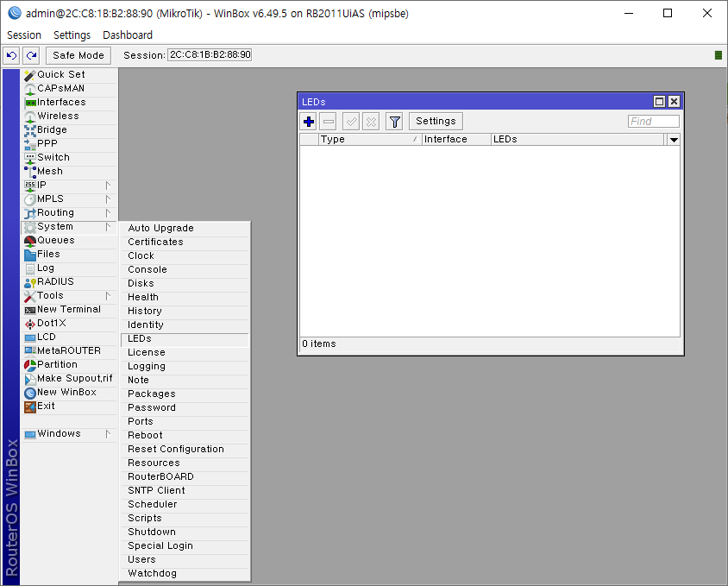
Task: Expand the Windows submenu
Action: 69,433
